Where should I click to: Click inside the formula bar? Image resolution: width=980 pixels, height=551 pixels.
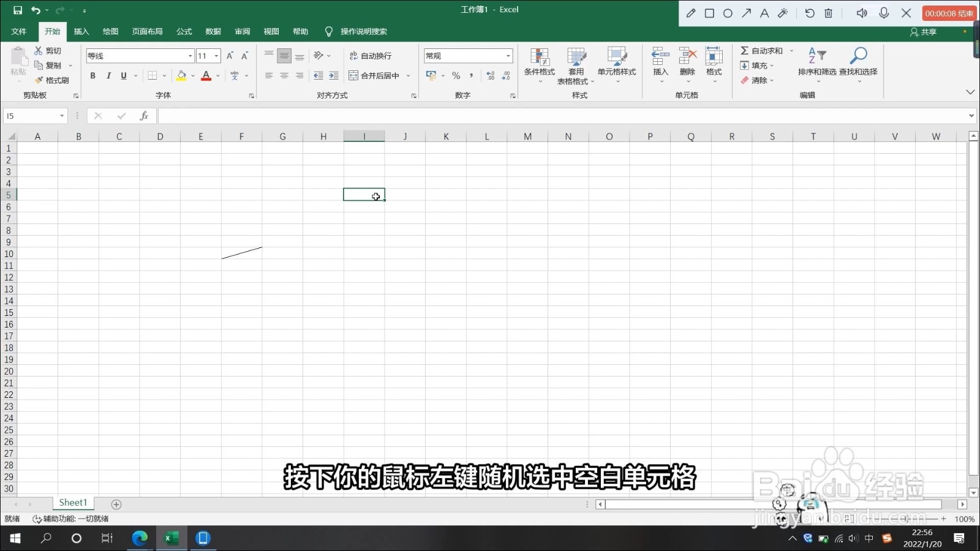point(563,116)
